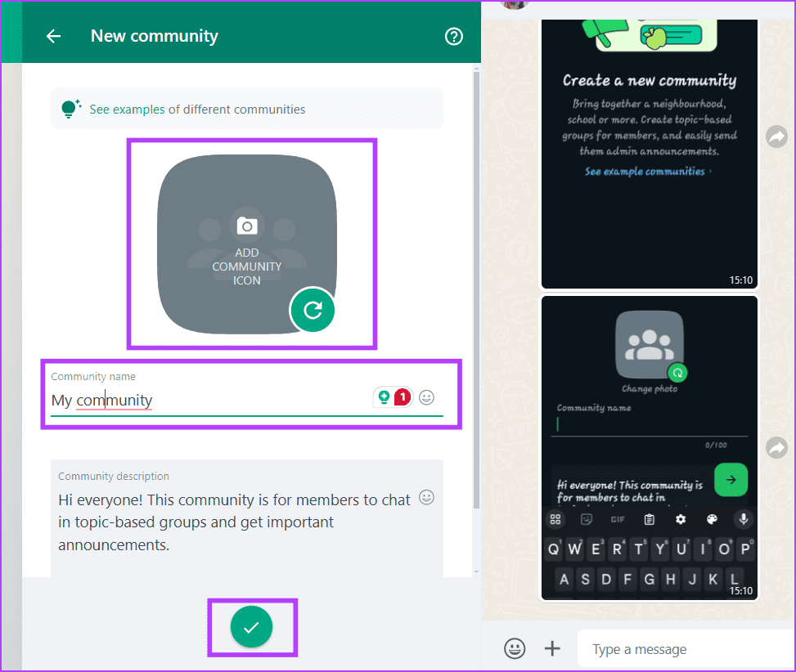Click inside the Community name text field

pos(164,401)
